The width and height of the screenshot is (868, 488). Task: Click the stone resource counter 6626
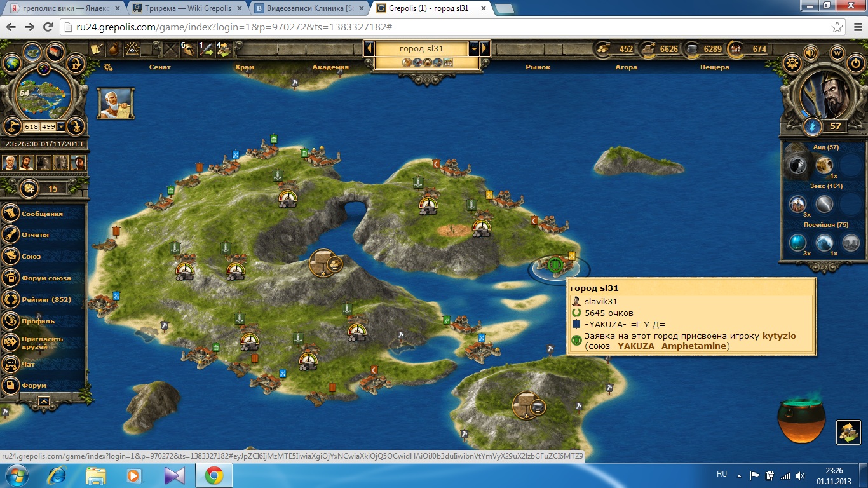click(x=659, y=49)
